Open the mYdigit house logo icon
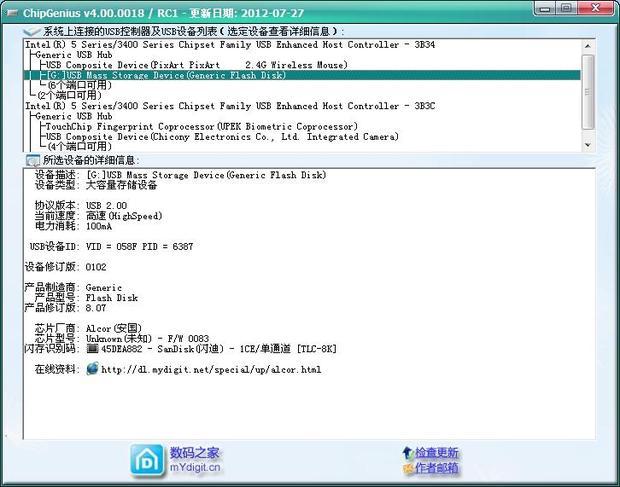This screenshot has width=620, height=487. coord(147,461)
